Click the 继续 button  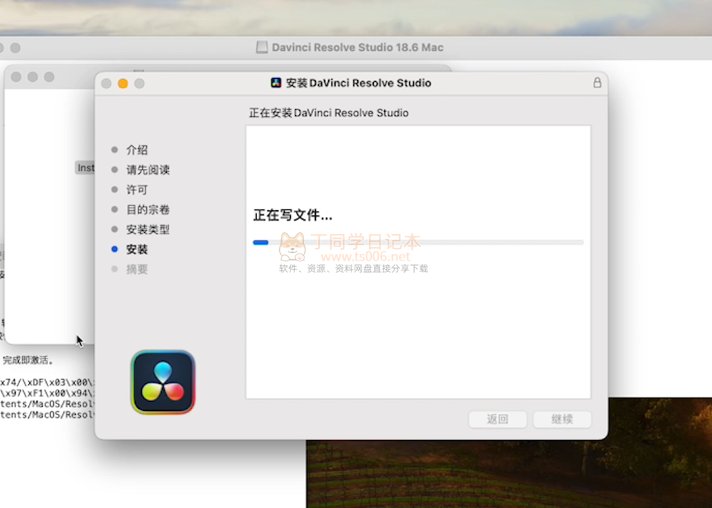click(x=562, y=419)
